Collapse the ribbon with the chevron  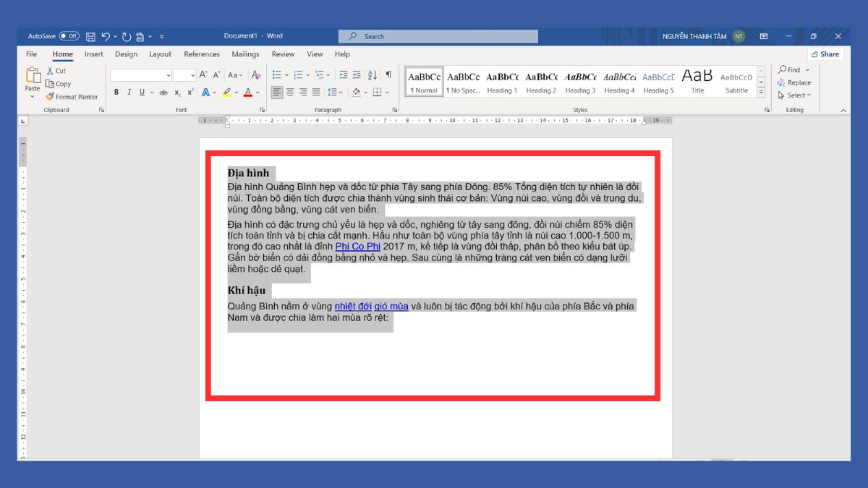point(843,111)
